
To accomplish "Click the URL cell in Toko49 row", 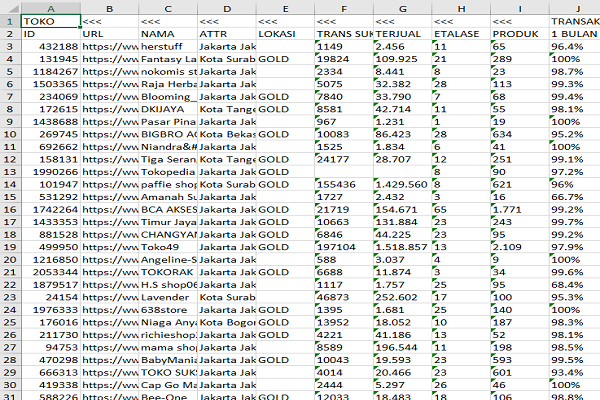I will [110, 247].
